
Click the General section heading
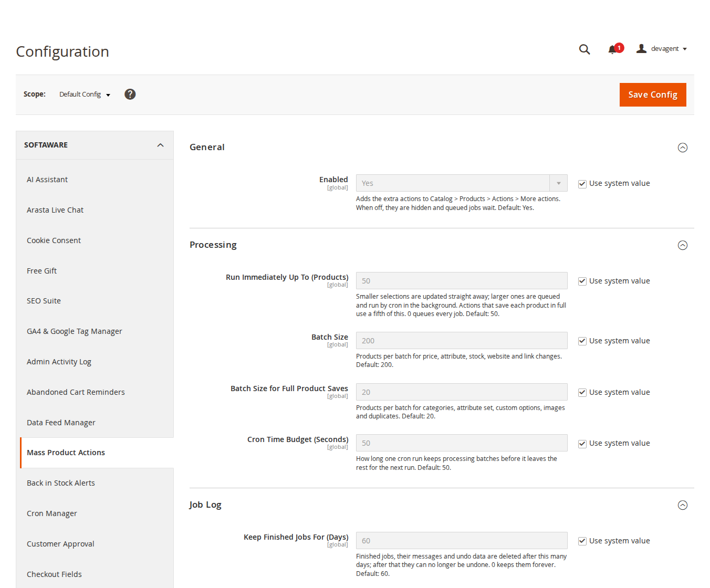point(207,147)
